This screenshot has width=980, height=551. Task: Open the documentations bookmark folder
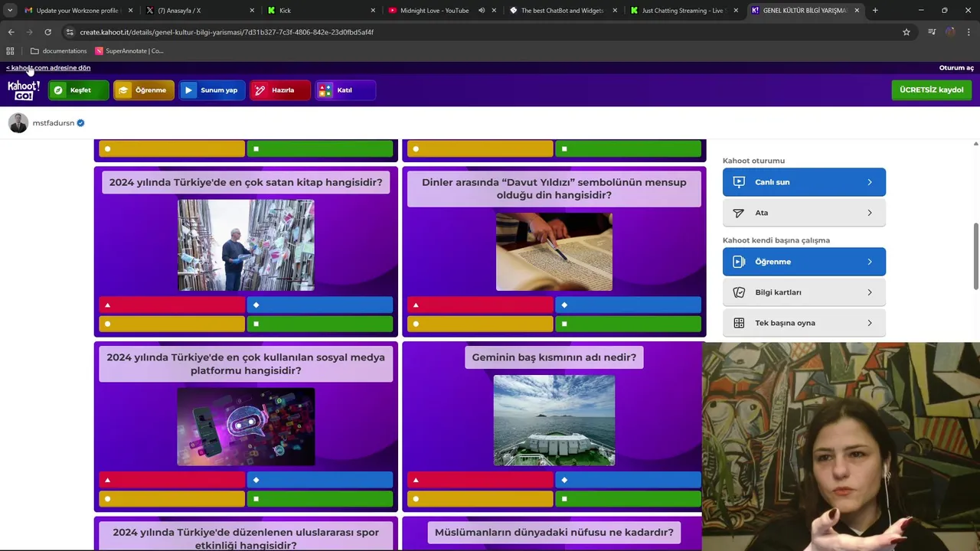(59, 51)
